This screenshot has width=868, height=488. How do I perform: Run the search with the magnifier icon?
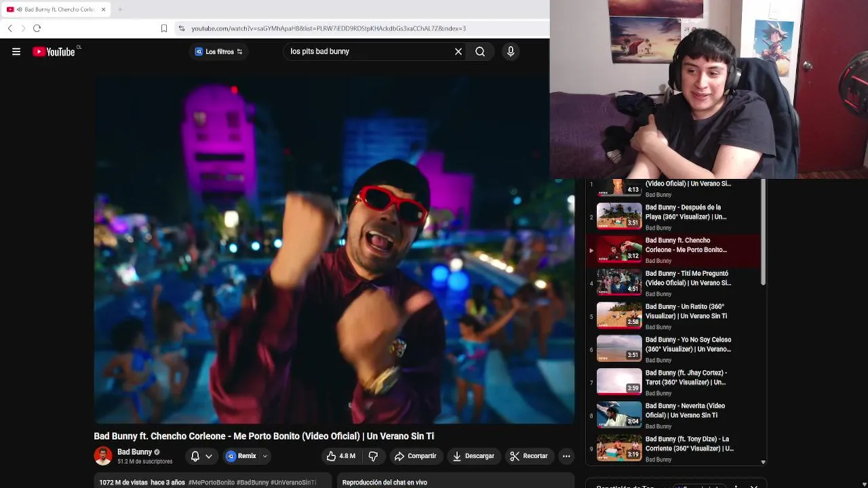[x=480, y=52]
